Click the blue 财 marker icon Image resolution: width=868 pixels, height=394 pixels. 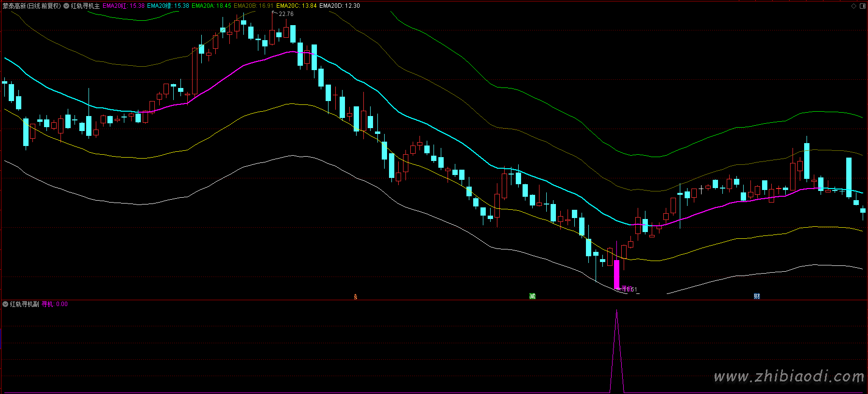click(757, 296)
